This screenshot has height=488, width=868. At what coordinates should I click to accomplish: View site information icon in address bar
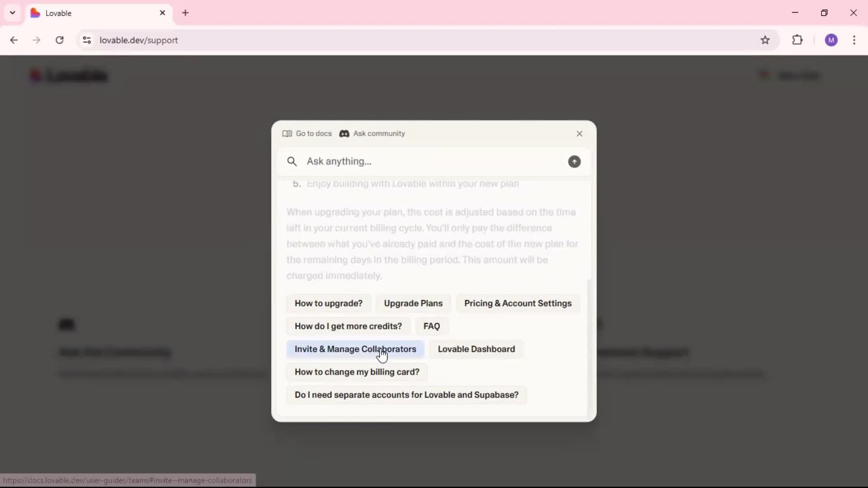tap(87, 40)
